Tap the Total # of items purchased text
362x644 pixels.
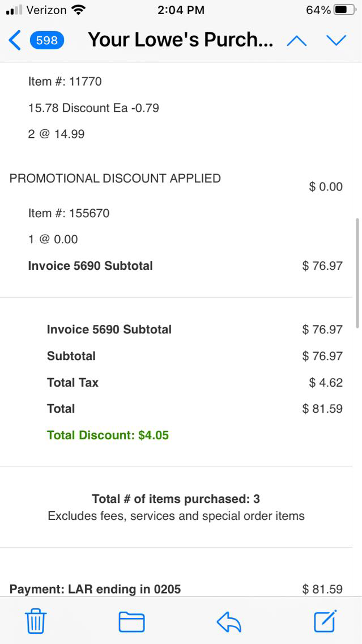[176, 499]
